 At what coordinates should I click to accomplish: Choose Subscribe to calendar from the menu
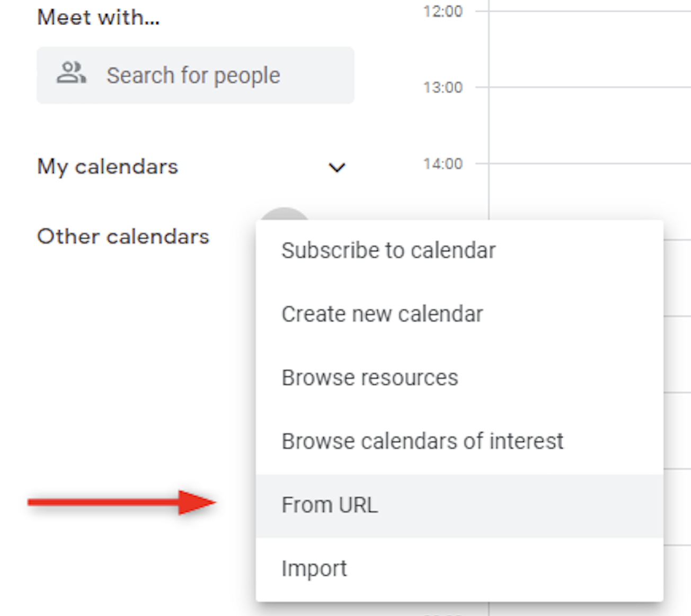pos(388,251)
